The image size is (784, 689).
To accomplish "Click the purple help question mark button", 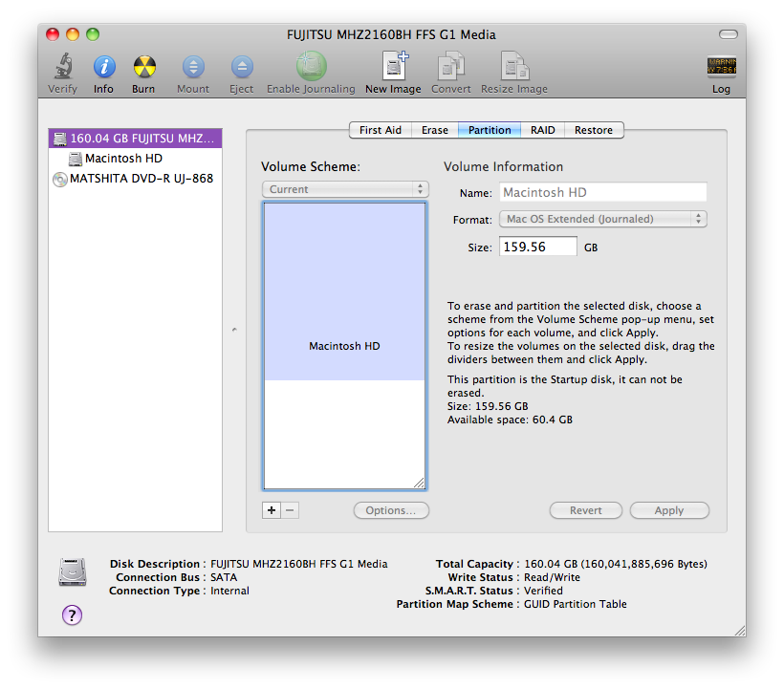I will [x=72, y=614].
